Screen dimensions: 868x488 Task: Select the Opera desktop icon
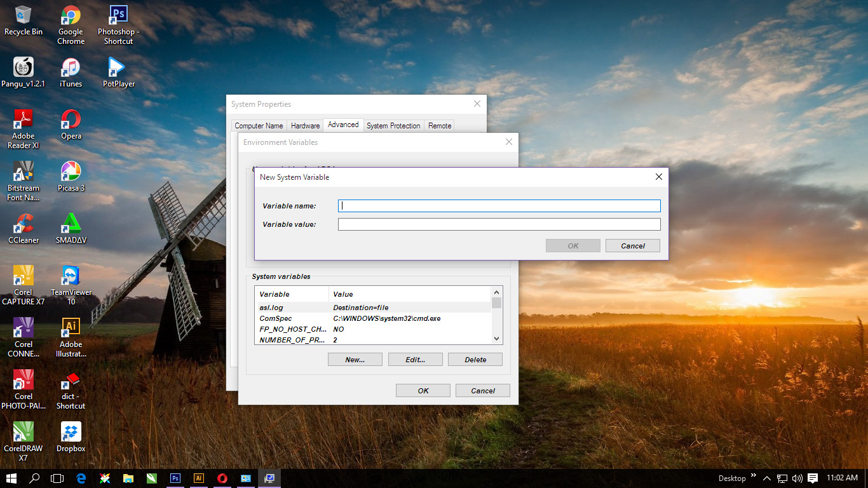(x=71, y=125)
